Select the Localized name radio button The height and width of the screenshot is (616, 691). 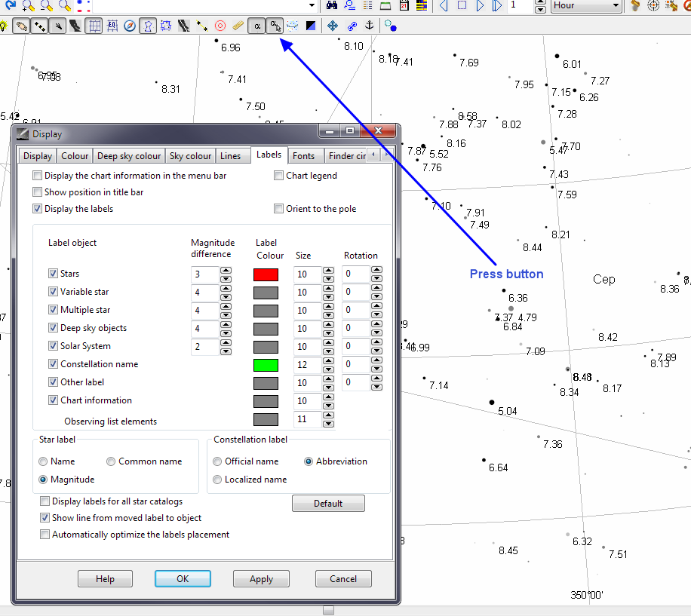217,480
